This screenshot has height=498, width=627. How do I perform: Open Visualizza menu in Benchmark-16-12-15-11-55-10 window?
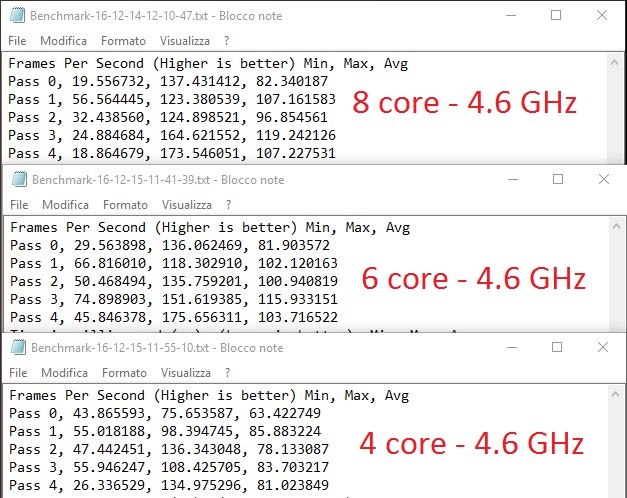pos(186,373)
